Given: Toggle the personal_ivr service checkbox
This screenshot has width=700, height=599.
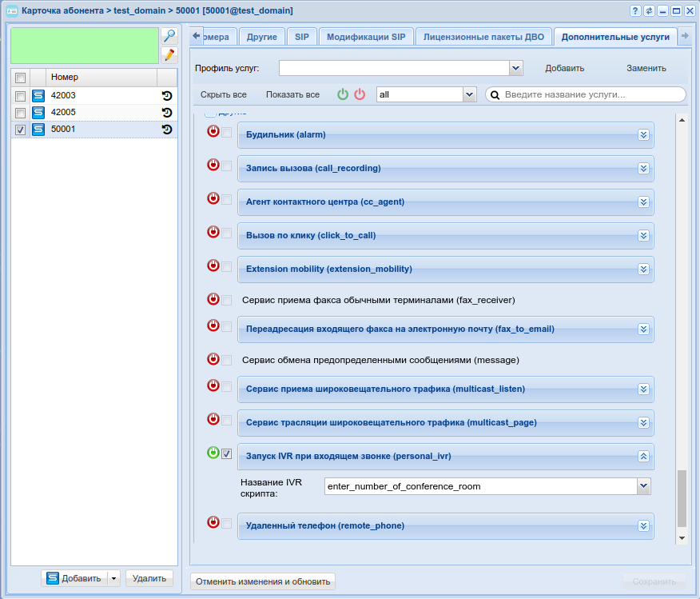Looking at the screenshot, I should point(227,454).
